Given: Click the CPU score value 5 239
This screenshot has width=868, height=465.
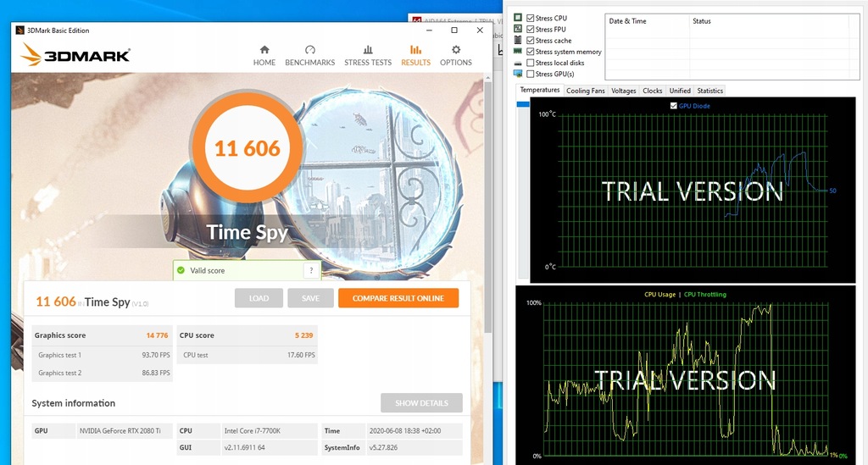Looking at the screenshot, I should [304, 335].
